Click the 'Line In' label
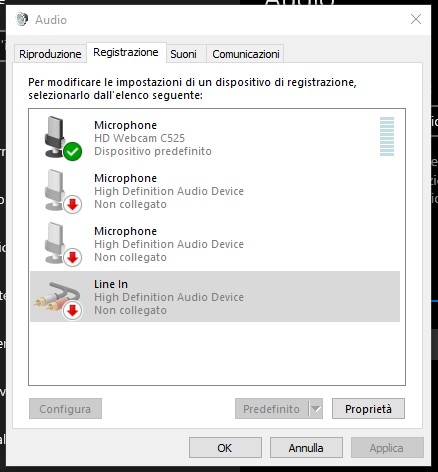Viewport: 438px width, 472px height. (111, 284)
